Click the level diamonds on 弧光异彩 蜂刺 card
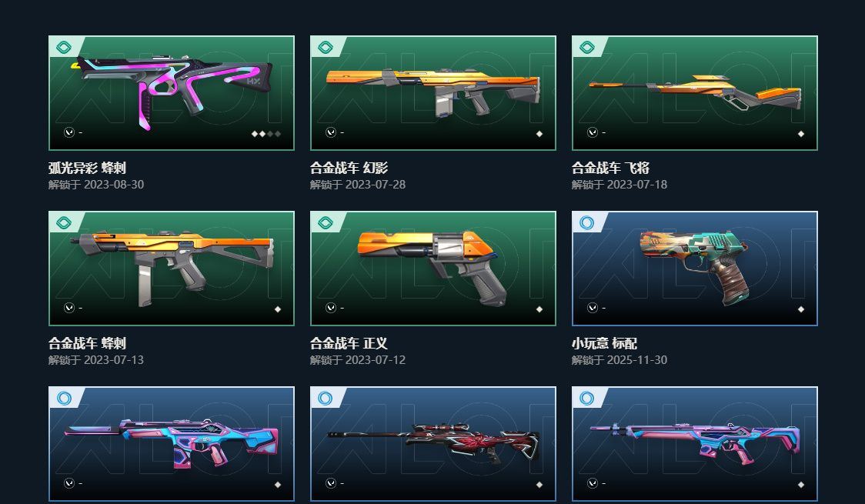865x504 pixels. 266,133
